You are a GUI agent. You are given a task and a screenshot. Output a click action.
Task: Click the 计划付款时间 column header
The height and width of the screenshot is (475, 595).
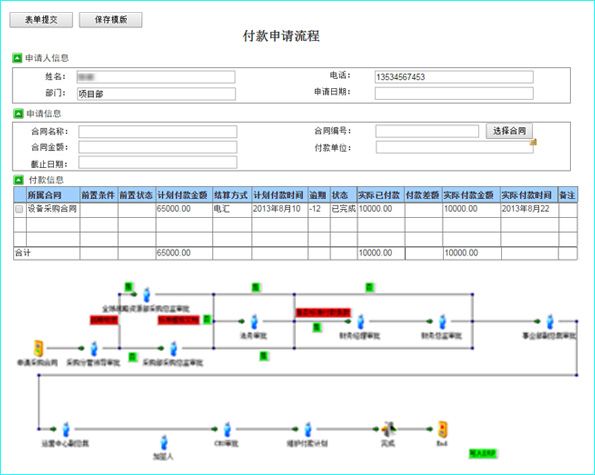click(x=280, y=195)
